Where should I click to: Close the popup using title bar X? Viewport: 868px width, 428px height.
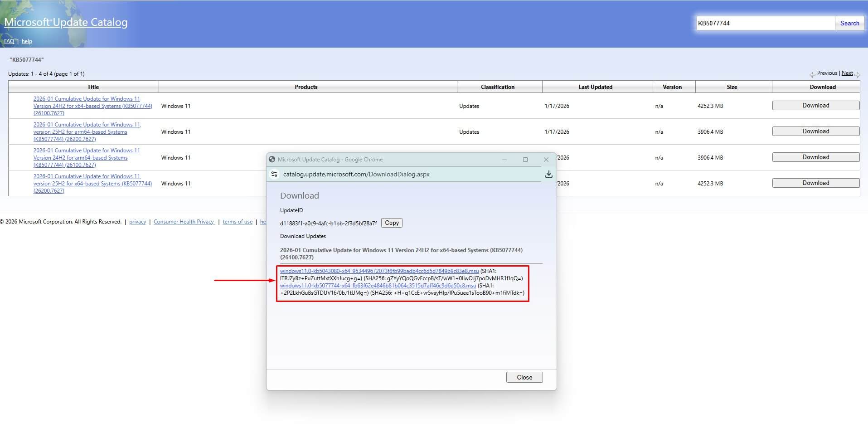[x=546, y=160]
